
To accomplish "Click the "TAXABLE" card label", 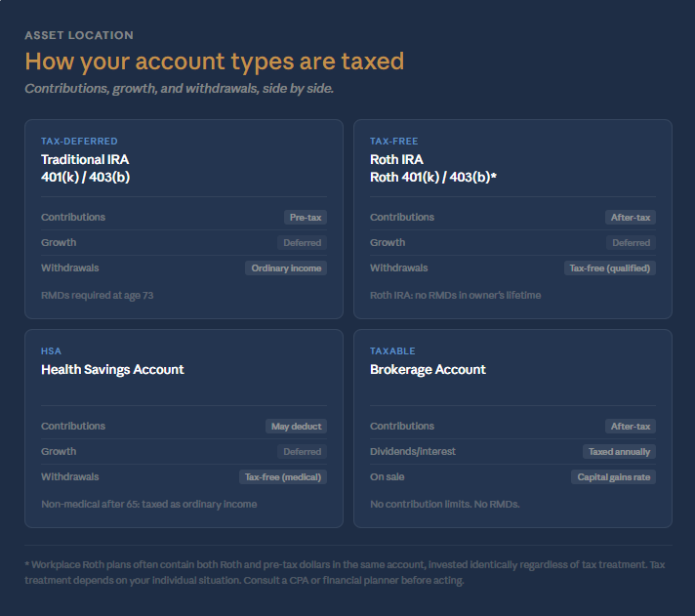I will [x=392, y=351].
